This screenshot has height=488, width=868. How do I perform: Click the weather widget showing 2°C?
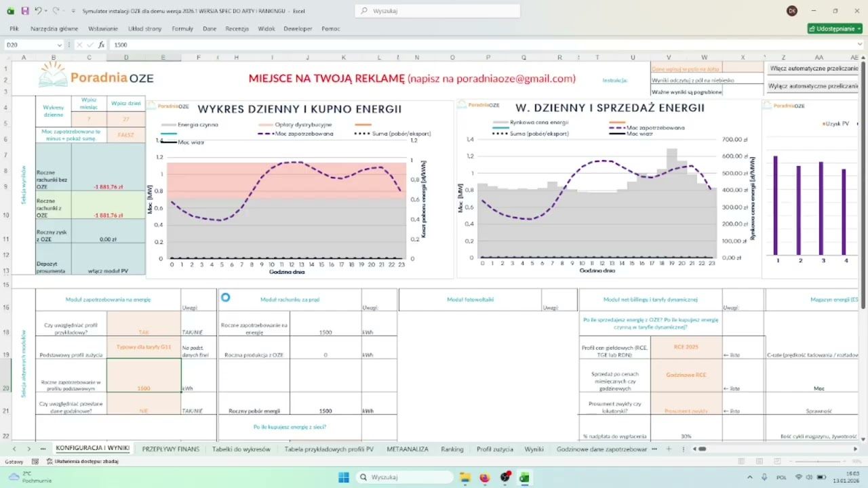click(29, 477)
